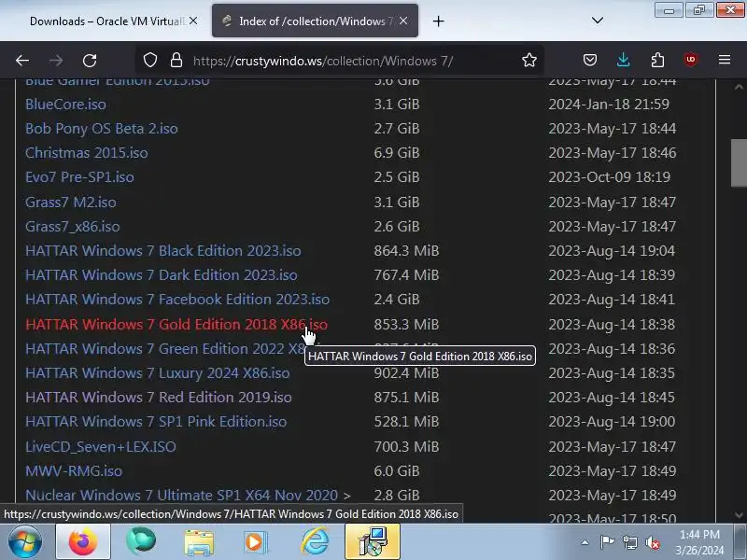Image resolution: width=747 pixels, height=560 pixels.
Task: Bookmark this page with the star
Action: [529, 61]
